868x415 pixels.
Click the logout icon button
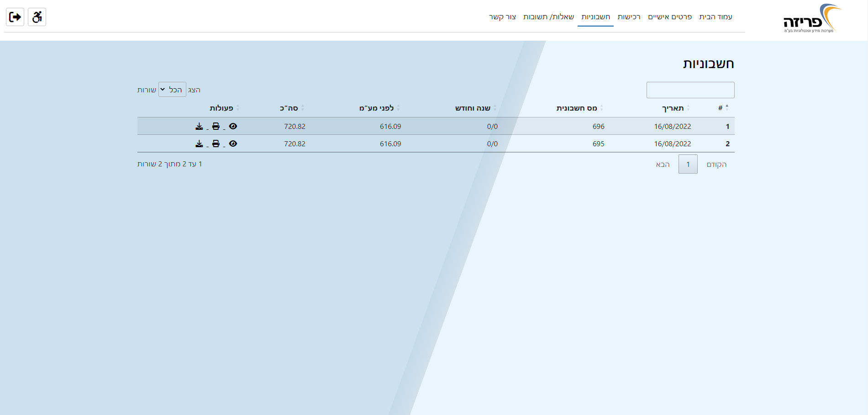(15, 17)
